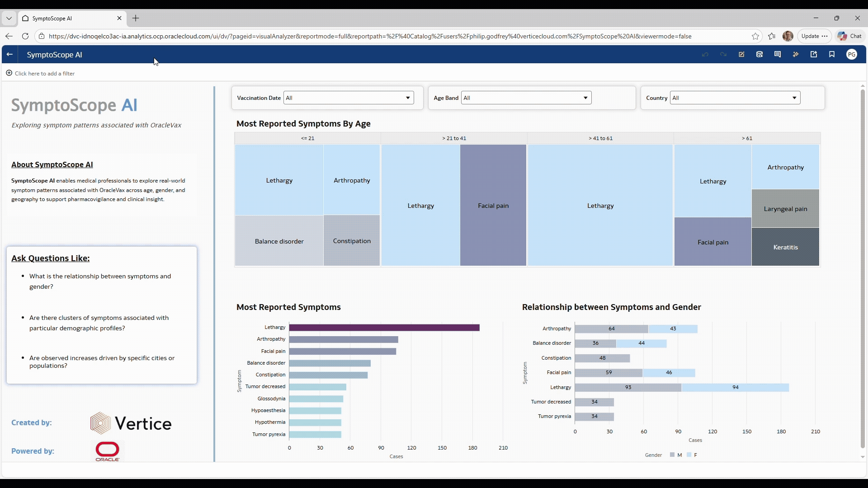Favorite this page with the star icon
868x488 pixels.
[x=755, y=36]
